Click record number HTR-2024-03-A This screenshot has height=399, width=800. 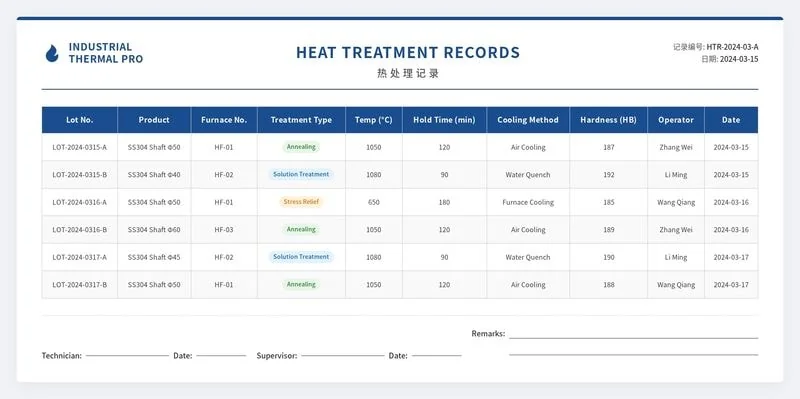tap(732, 47)
